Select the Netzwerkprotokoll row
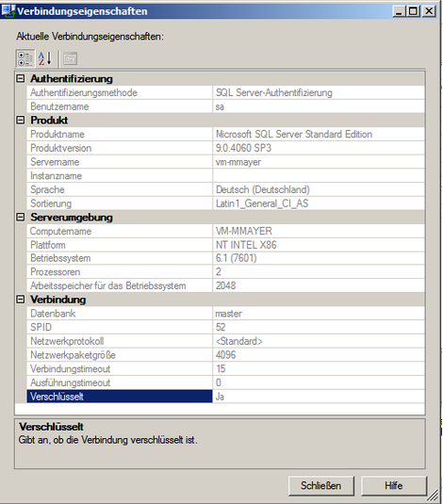 225,341
